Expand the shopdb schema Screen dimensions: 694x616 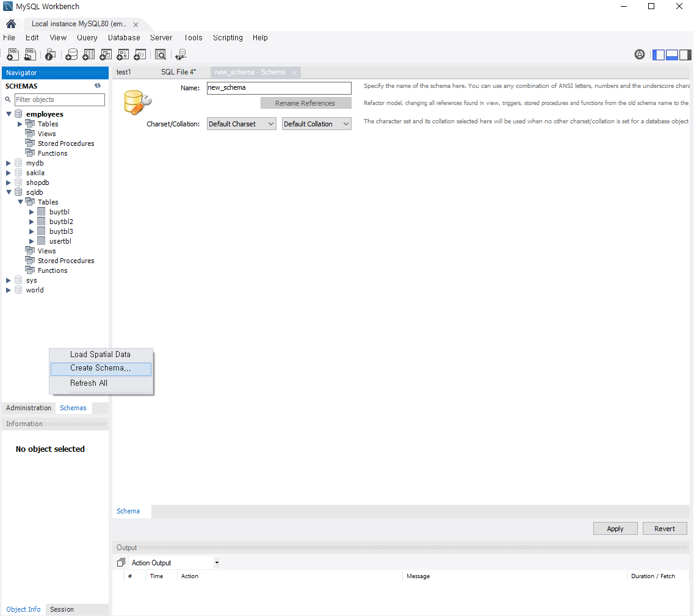pyautogui.click(x=9, y=183)
